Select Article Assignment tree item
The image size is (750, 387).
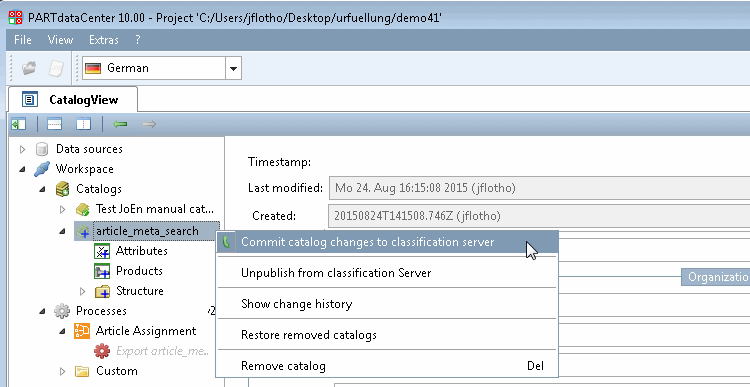[146, 331]
